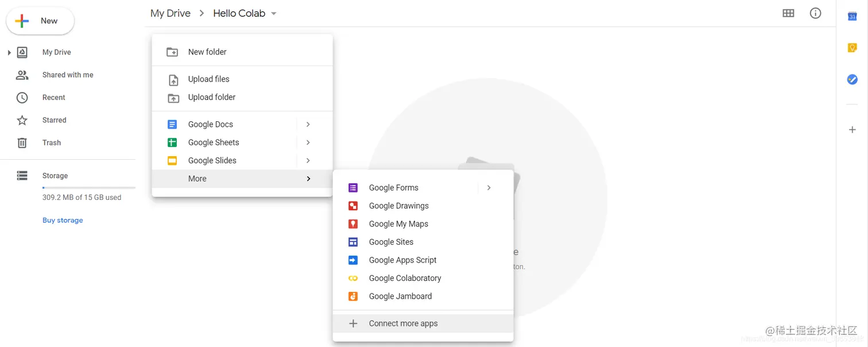The image size is (868, 347).
Task: Show folder details info icon
Action: coord(815,13)
